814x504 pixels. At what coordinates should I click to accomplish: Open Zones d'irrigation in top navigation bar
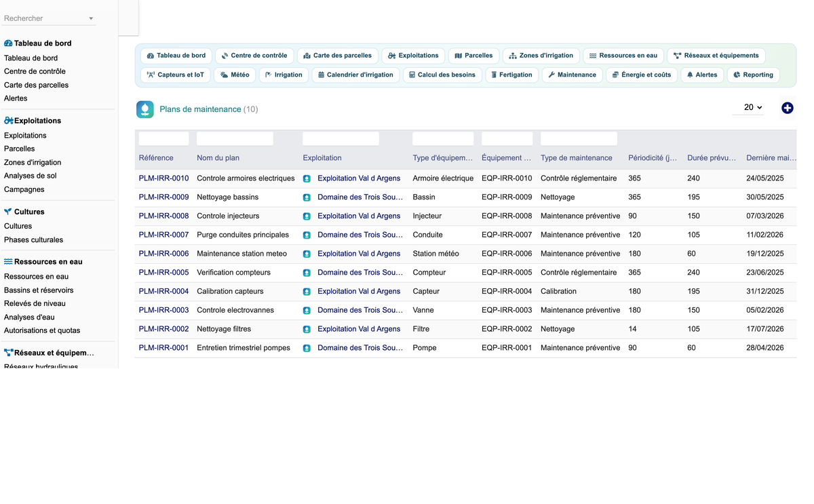541,56
